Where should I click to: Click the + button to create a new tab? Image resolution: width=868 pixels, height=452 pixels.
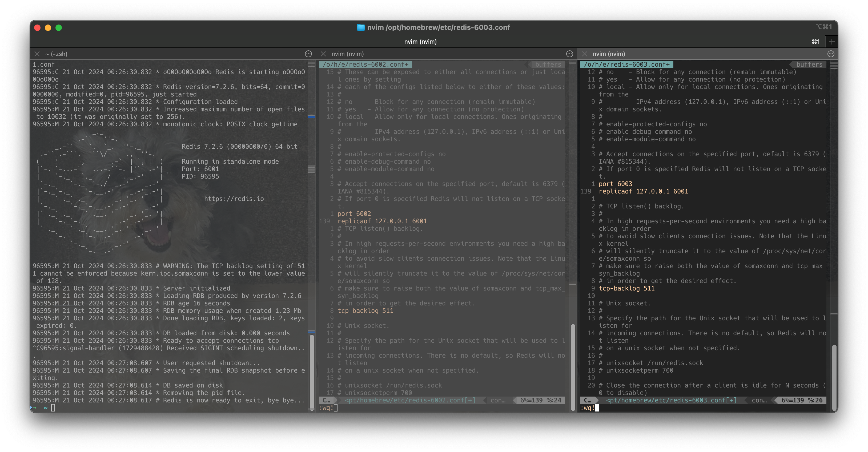[x=831, y=41]
